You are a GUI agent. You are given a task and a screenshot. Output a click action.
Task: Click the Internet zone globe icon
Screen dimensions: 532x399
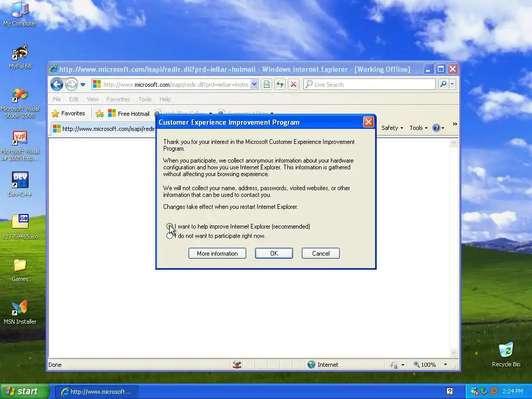coord(311,365)
